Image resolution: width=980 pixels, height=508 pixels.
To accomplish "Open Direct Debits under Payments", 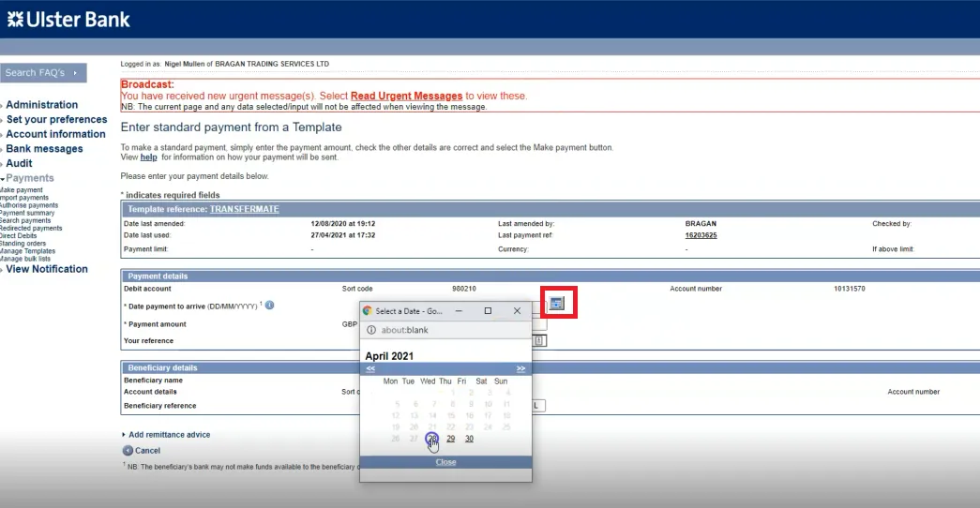I will point(18,235).
